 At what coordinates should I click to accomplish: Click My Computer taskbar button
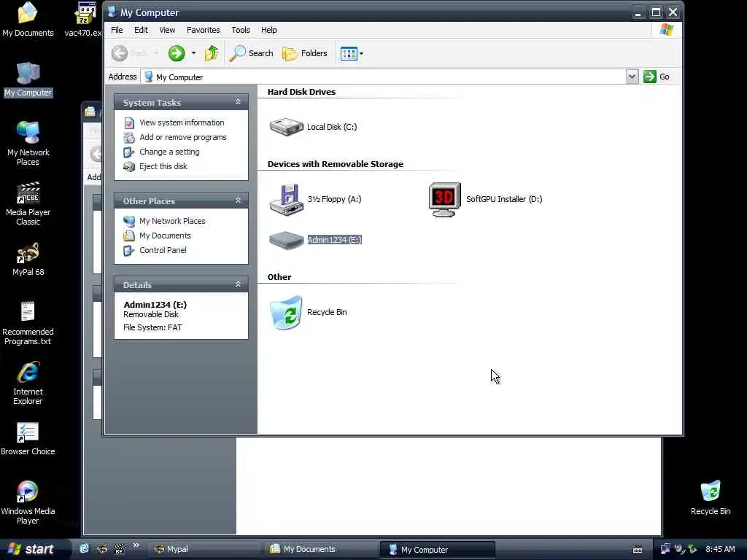438,550
